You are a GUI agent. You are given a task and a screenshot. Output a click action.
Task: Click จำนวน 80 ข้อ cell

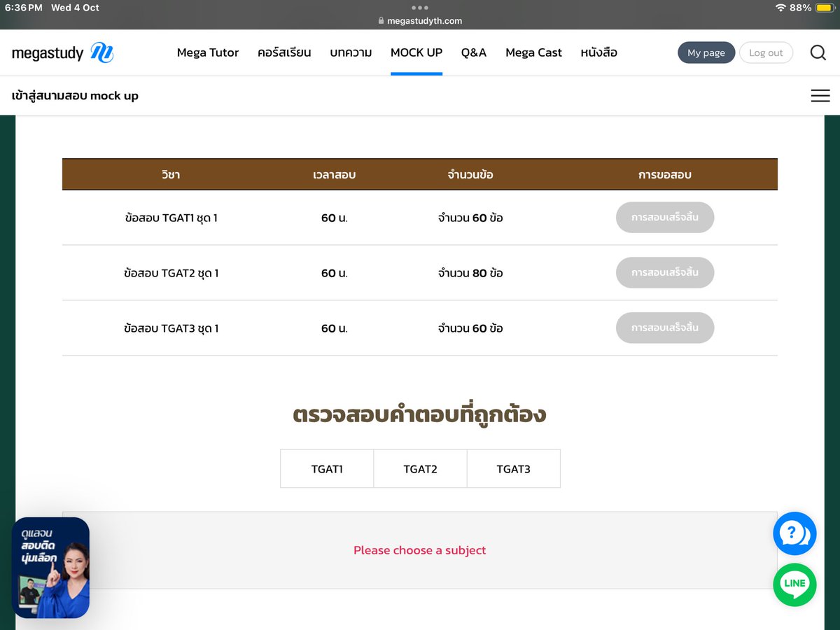[470, 273]
